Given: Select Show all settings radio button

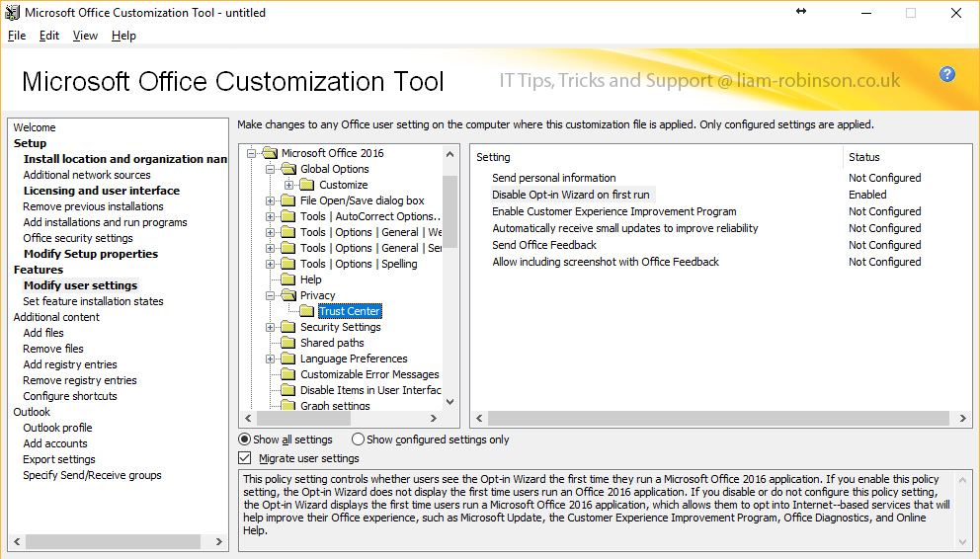Looking at the screenshot, I should (x=244, y=439).
